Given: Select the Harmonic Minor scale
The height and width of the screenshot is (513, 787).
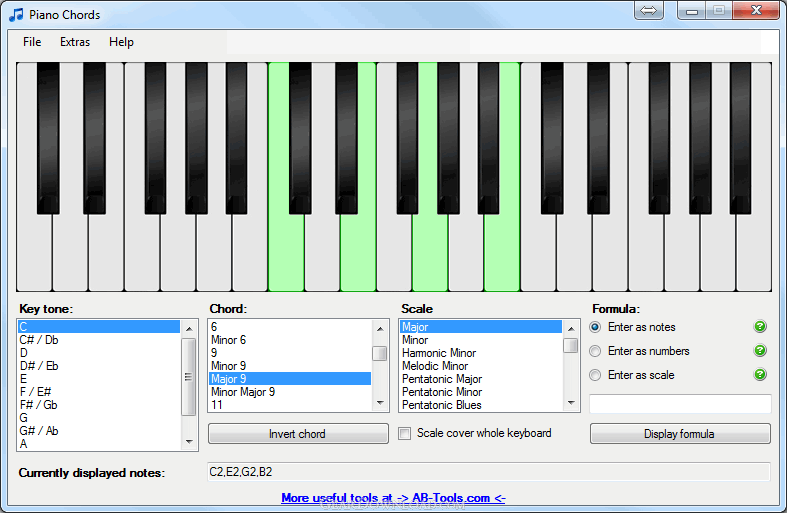Looking at the screenshot, I should (x=481, y=353).
